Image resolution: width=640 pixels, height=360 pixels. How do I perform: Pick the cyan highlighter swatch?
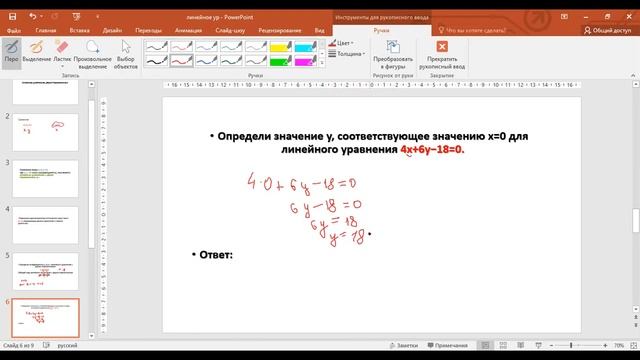click(306, 47)
